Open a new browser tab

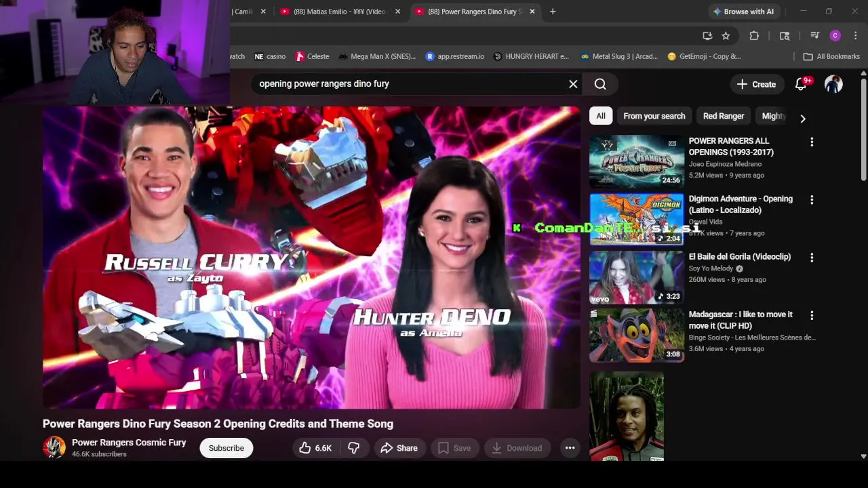pos(553,12)
